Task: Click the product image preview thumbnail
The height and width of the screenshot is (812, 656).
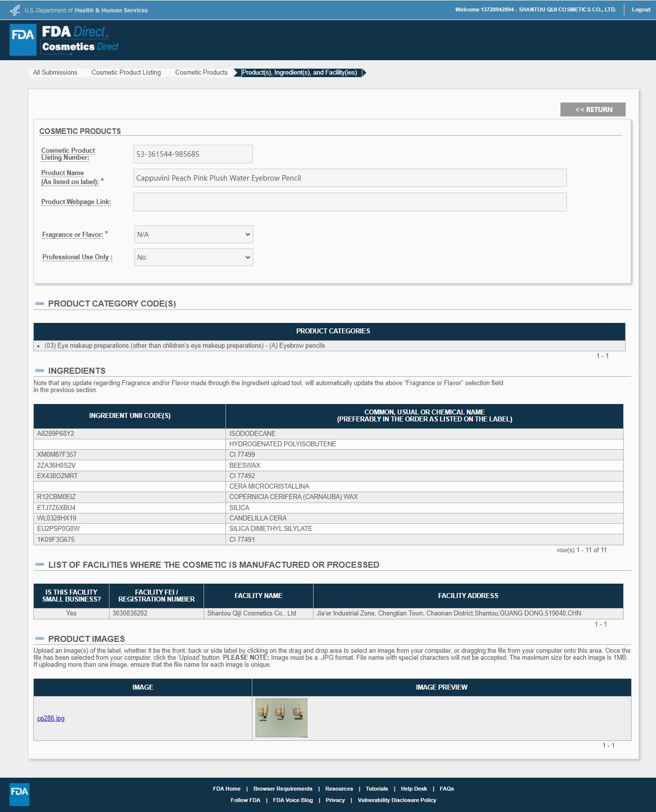Action: point(281,717)
